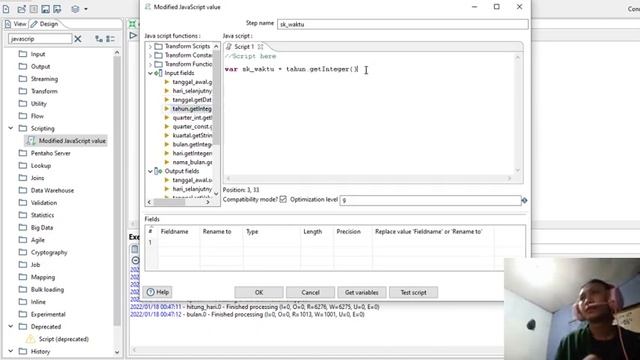The width and height of the screenshot is (640, 360).
Task: Toggle the Compatibility mode checkbox
Action: (x=283, y=200)
